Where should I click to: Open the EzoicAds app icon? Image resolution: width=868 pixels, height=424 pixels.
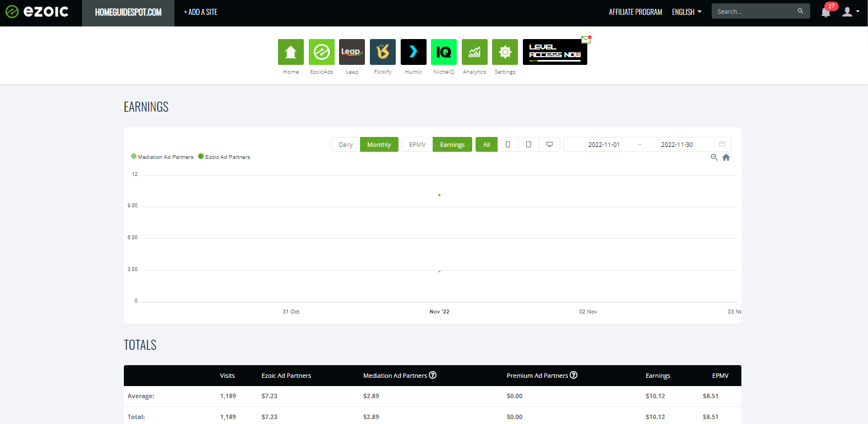point(321,52)
